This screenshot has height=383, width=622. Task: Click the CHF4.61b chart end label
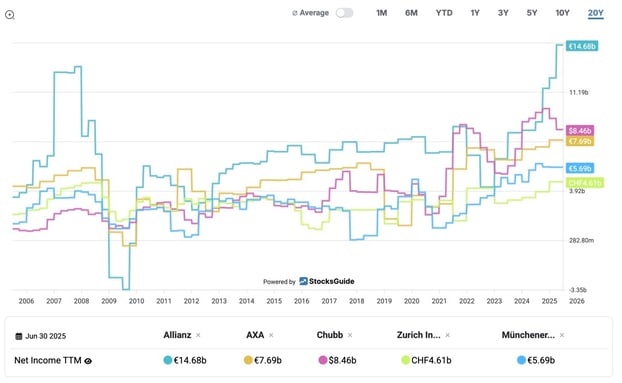585,183
